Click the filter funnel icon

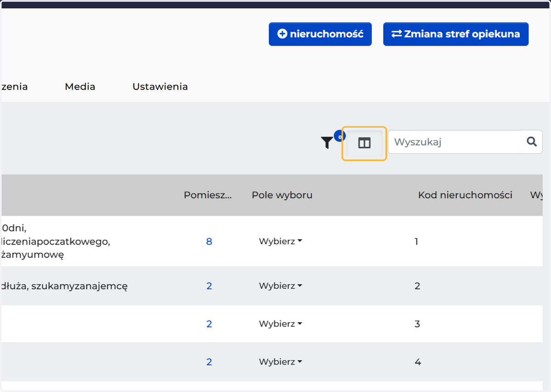pyautogui.click(x=326, y=143)
